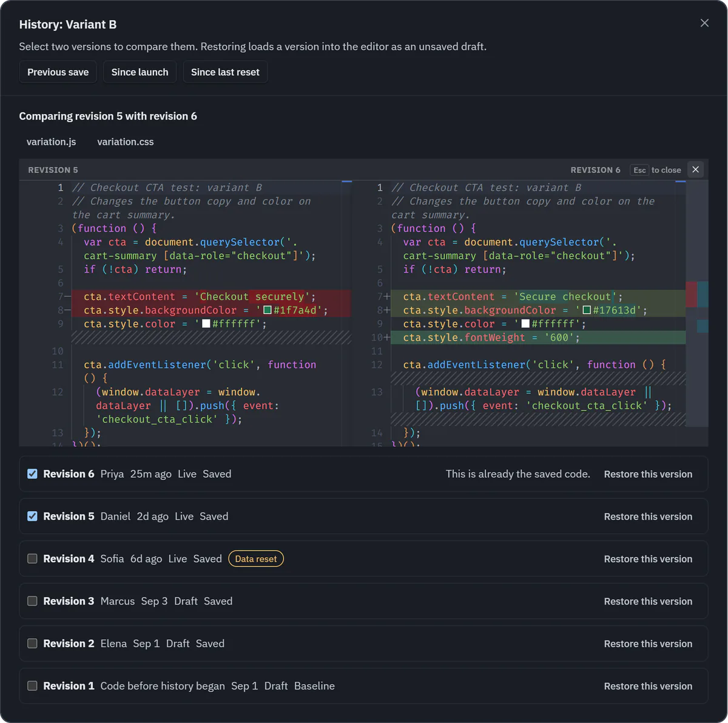
Task: Click #1f7a4d color swatch in Revision 5
Action: click(267, 310)
